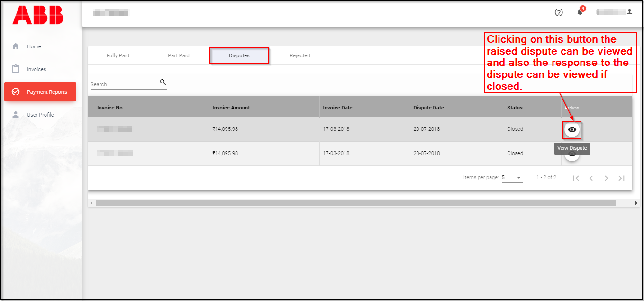The height and width of the screenshot is (301, 644).
Task: Go to previous page arrow
Action: pyautogui.click(x=591, y=178)
